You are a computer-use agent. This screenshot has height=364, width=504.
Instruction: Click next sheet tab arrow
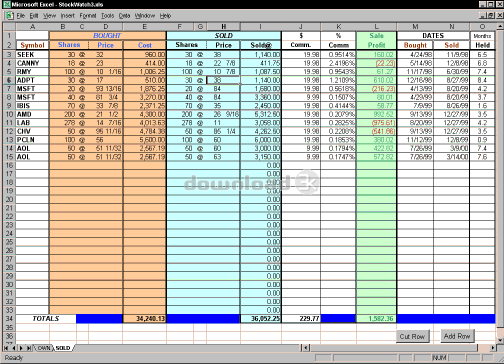tap(21, 348)
